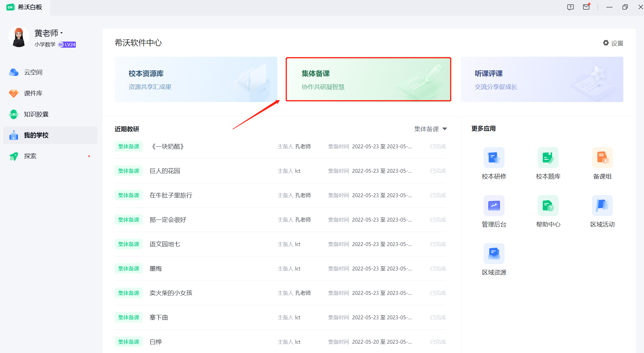Click the 黄老师 profile avatar
This screenshot has height=353, width=644.
(x=19, y=37)
